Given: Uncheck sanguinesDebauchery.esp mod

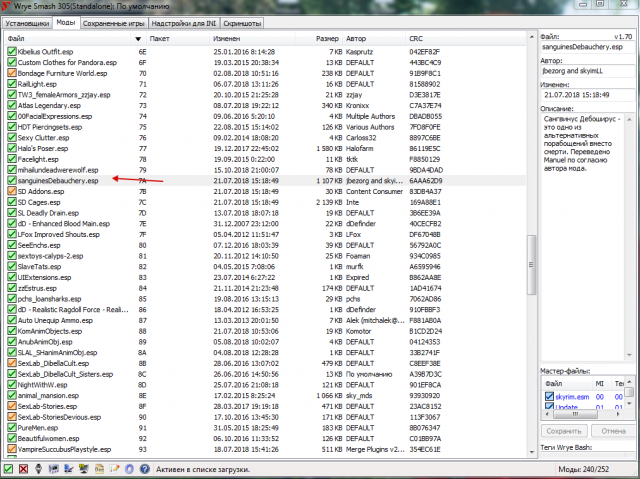Looking at the screenshot, I should click(11, 181).
